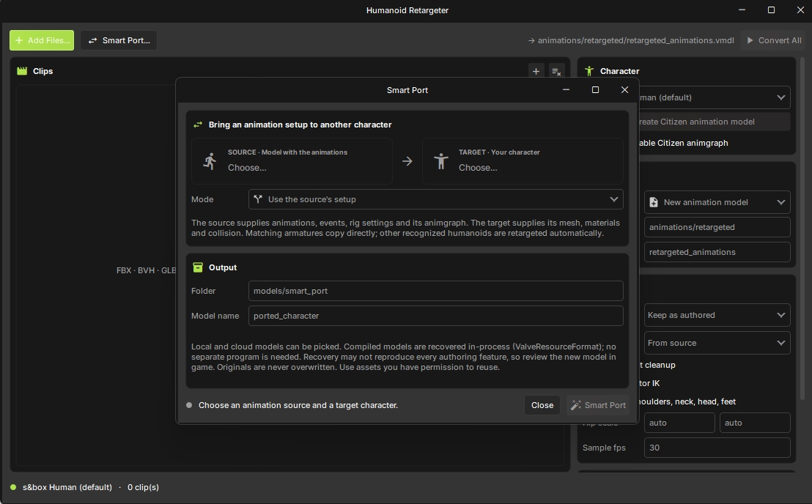Image resolution: width=812 pixels, height=504 pixels.
Task: Open the From source dropdown
Action: click(717, 343)
